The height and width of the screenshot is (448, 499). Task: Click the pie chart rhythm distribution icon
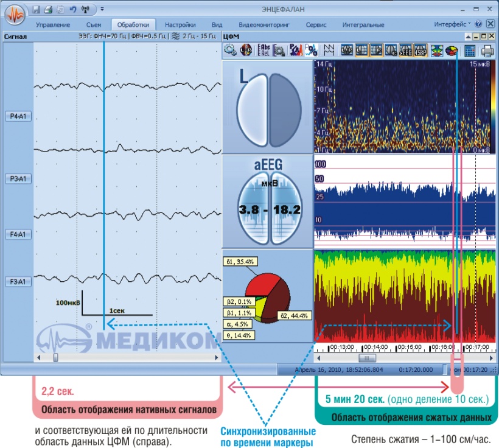[452, 51]
